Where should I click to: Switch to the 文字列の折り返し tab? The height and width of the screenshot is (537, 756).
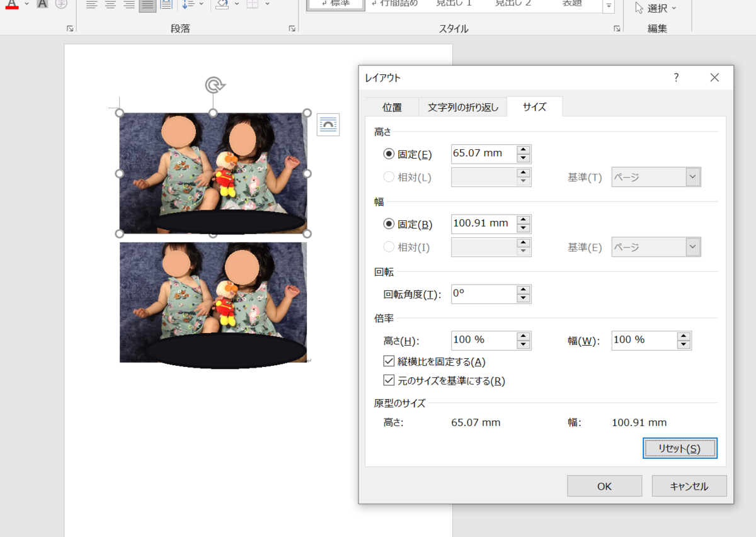coord(463,107)
